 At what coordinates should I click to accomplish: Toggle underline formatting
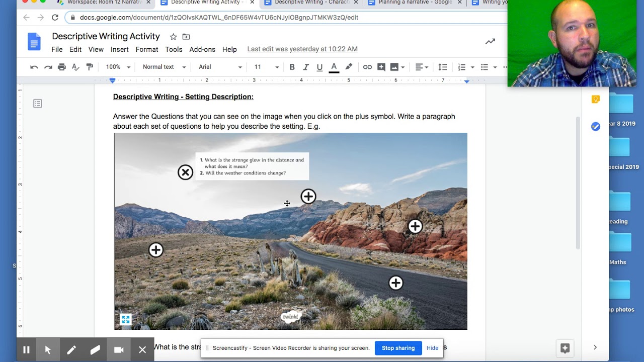pyautogui.click(x=319, y=67)
